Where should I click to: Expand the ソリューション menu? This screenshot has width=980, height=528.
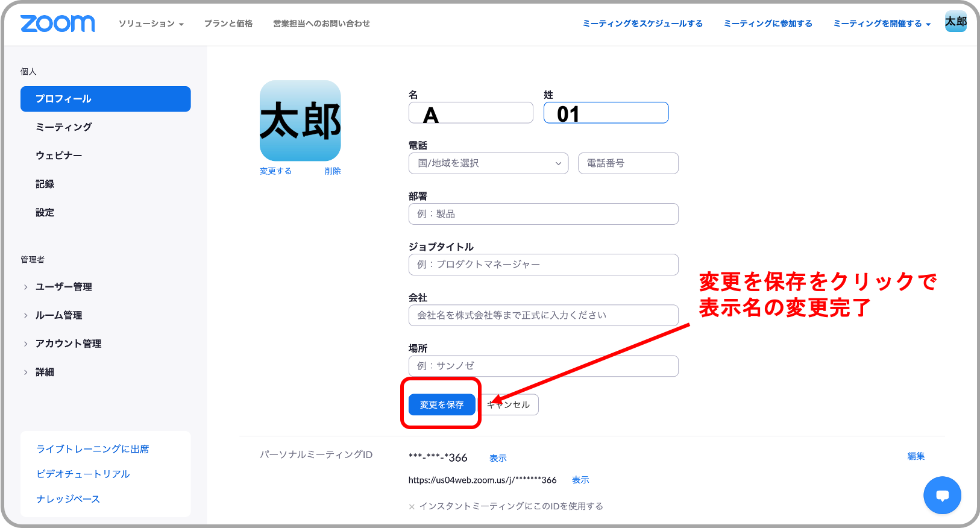point(151,24)
